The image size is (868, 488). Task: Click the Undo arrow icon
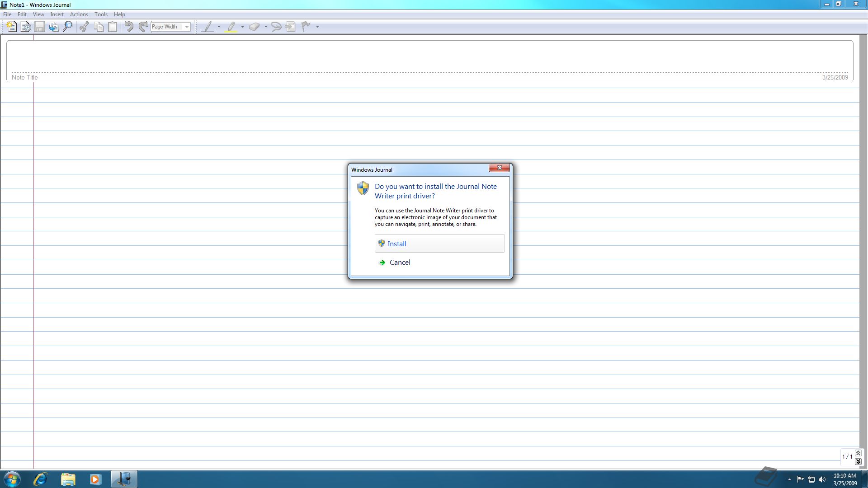[x=129, y=27]
